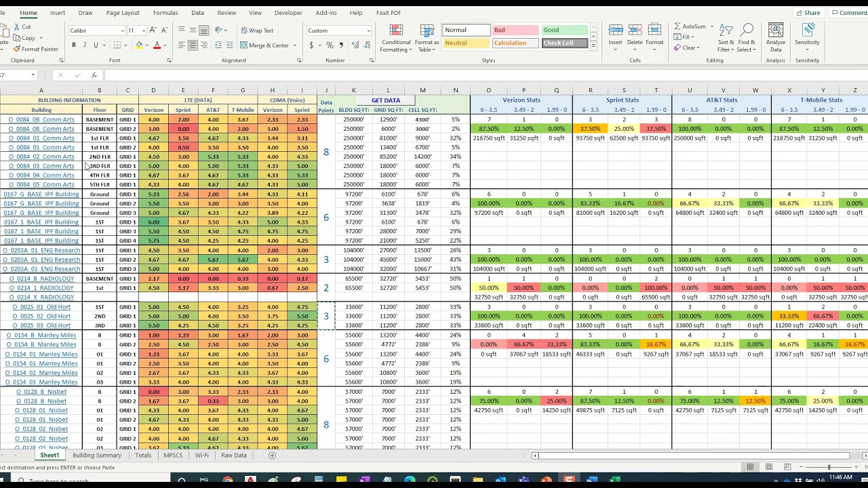Decrease the indent
Viewport: 868px width, 488px height.
[x=218, y=45]
